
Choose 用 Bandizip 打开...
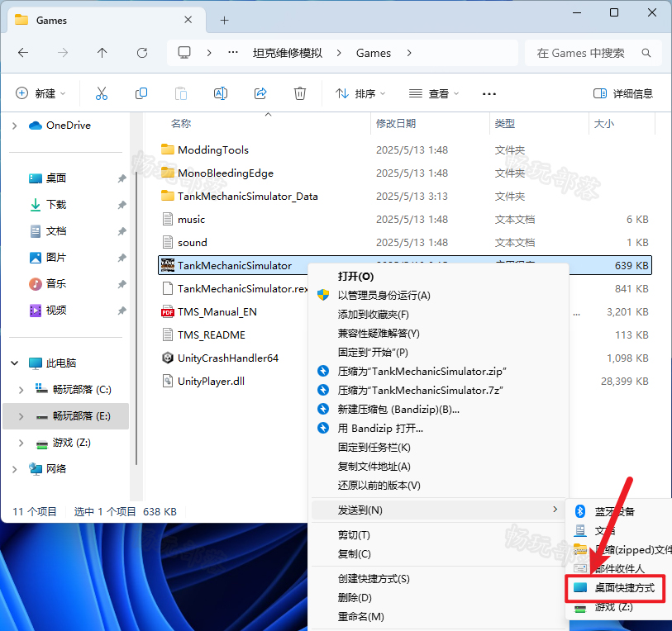point(438,429)
